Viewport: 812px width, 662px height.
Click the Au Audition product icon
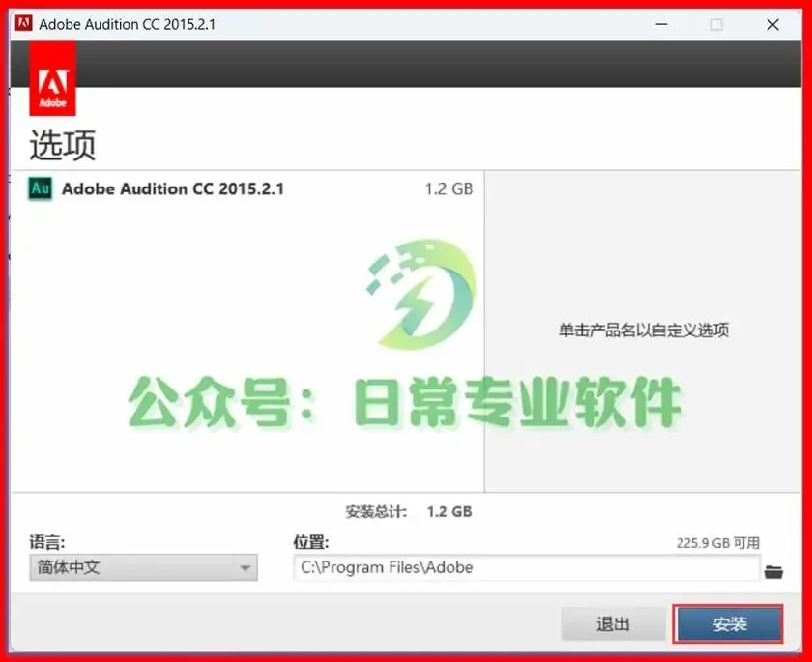tap(41, 187)
